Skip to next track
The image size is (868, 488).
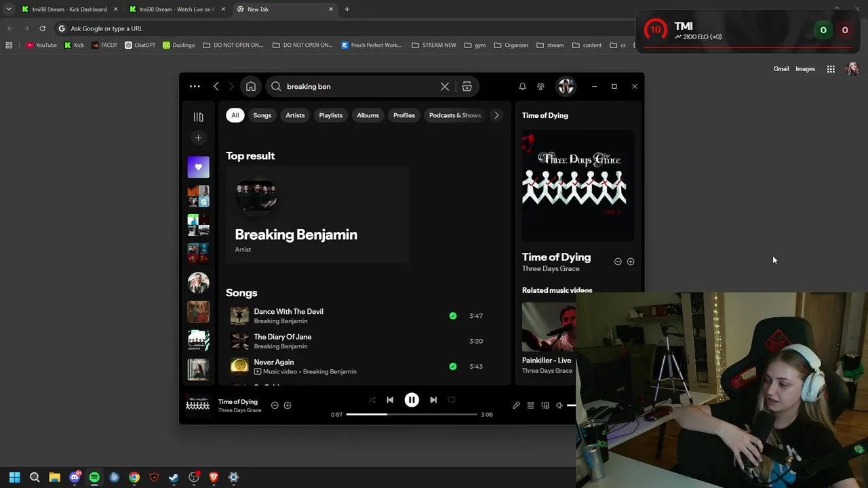[433, 400]
